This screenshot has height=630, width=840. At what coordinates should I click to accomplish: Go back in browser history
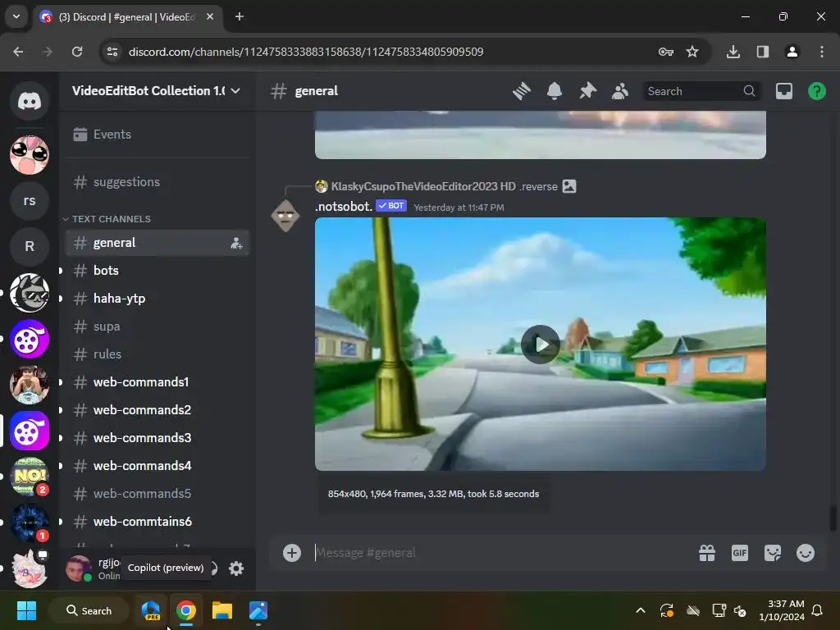(x=18, y=52)
